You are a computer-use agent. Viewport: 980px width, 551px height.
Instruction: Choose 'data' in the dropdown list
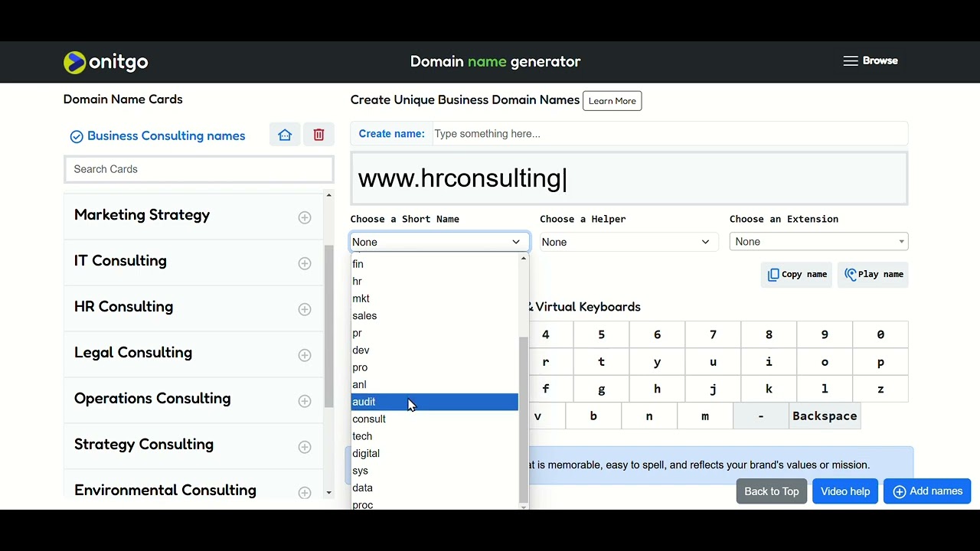click(434, 487)
